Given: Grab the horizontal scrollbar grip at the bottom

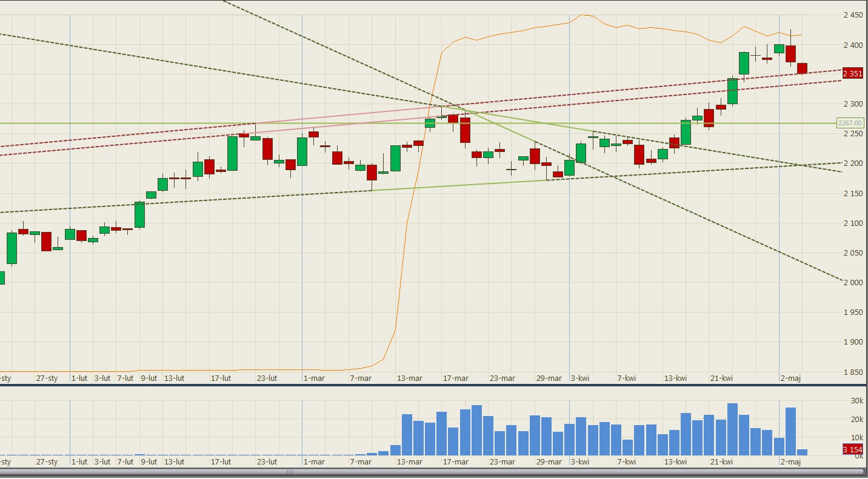Looking at the screenshot, I should coord(290,472).
